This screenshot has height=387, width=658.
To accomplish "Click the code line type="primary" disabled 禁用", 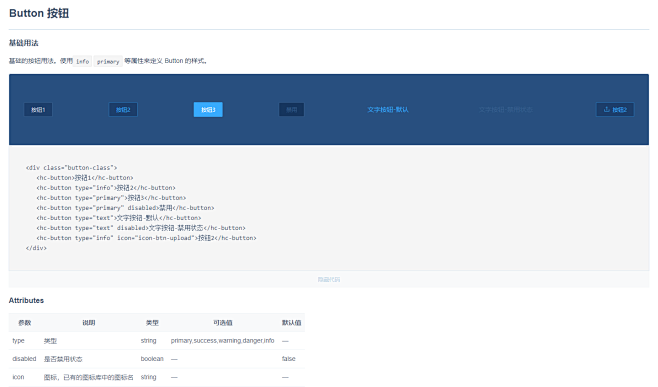I will 125,208.
